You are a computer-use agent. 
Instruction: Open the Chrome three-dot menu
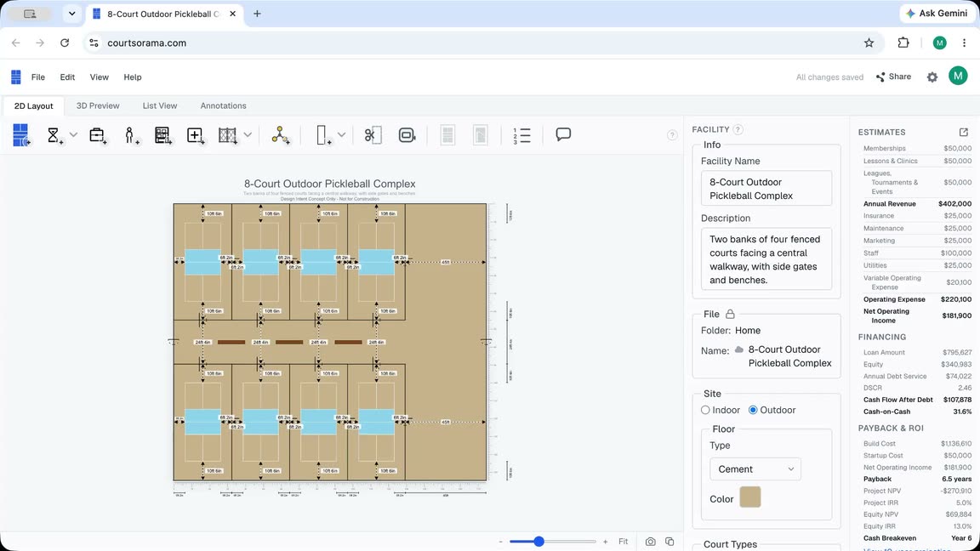coord(964,43)
